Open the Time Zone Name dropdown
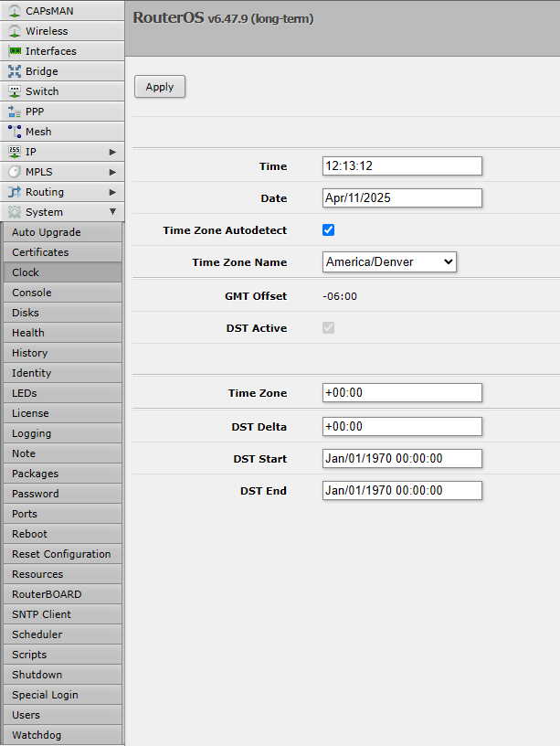This screenshot has width=560, height=746. (390, 262)
